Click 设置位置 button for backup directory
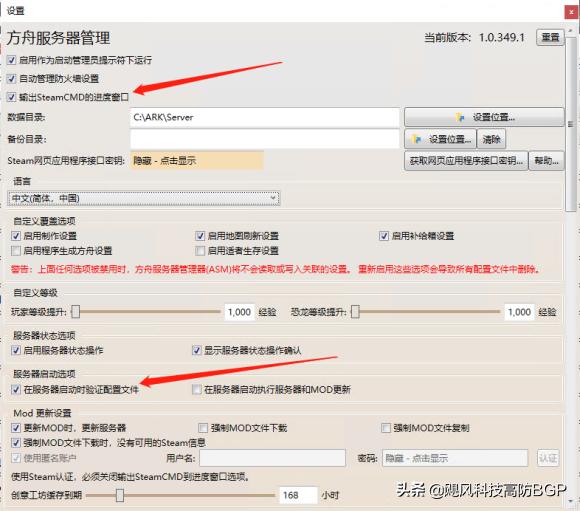Viewport: 580px width, 511px height. point(440,139)
